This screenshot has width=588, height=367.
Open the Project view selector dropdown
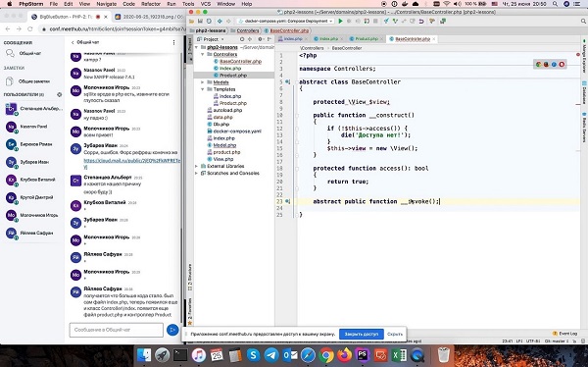pyautogui.click(x=211, y=39)
